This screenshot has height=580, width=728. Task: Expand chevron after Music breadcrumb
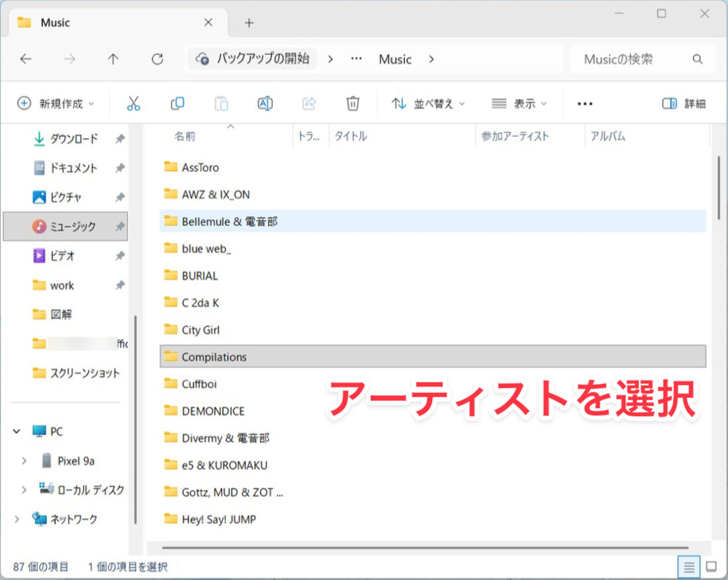(x=432, y=60)
